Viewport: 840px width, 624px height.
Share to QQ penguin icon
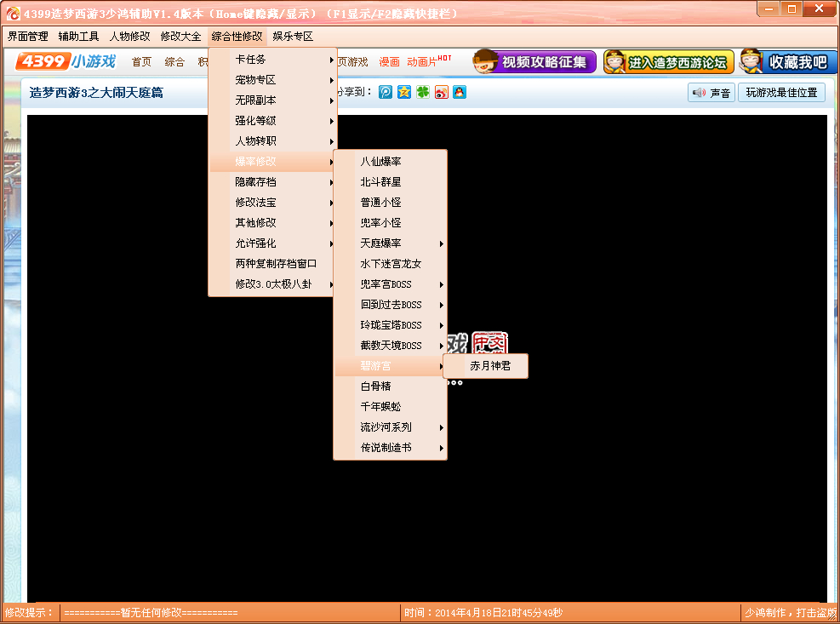459,92
